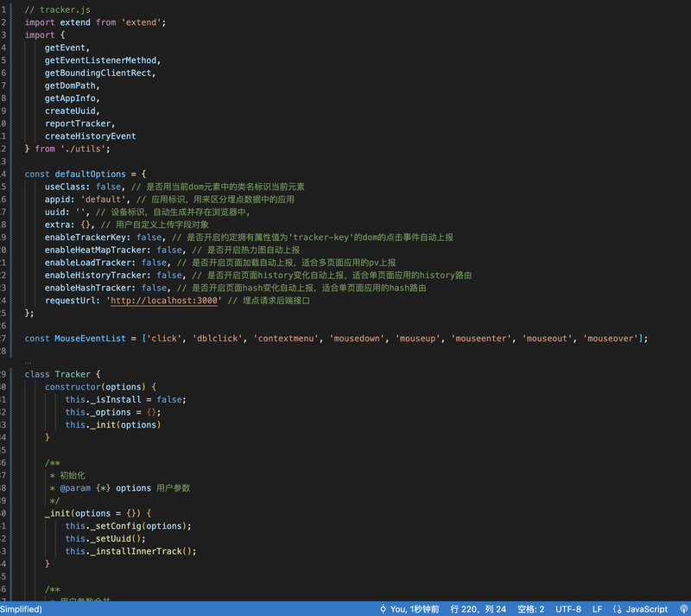Click the "You, 1秒钟前" git blame entry
Screen dimensions: 691x616
(409, 609)
